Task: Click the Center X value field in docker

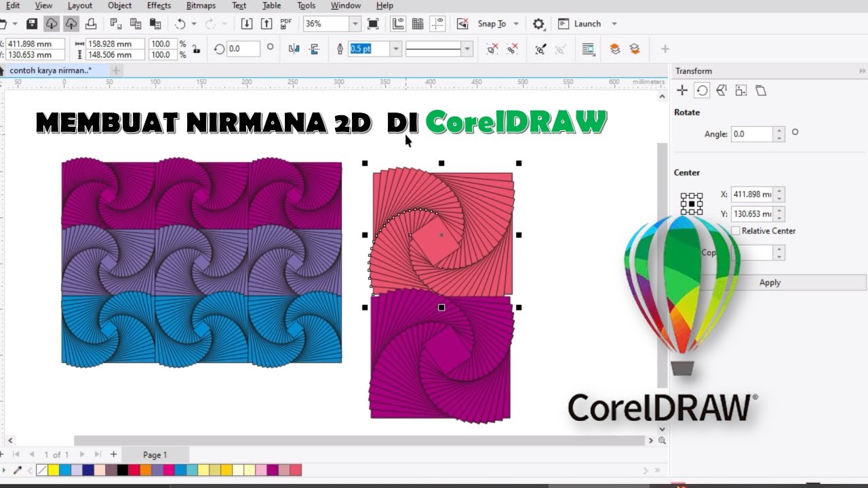Action: click(x=752, y=194)
